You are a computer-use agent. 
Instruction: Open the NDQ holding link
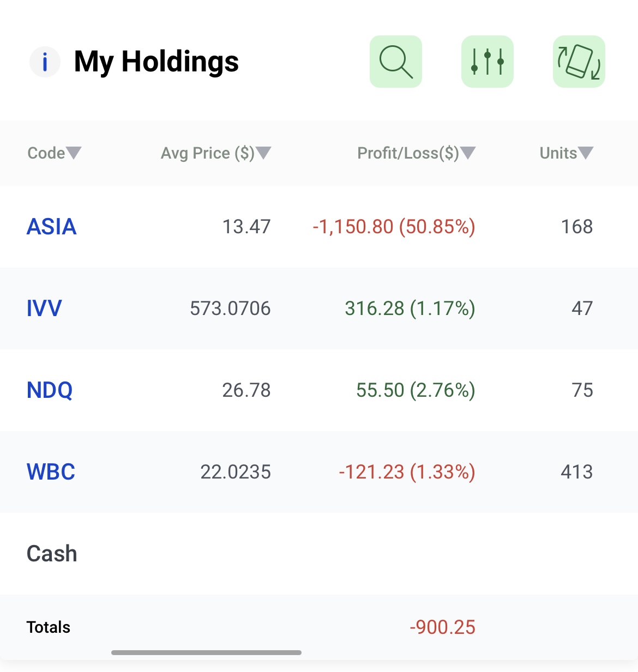click(x=50, y=390)
